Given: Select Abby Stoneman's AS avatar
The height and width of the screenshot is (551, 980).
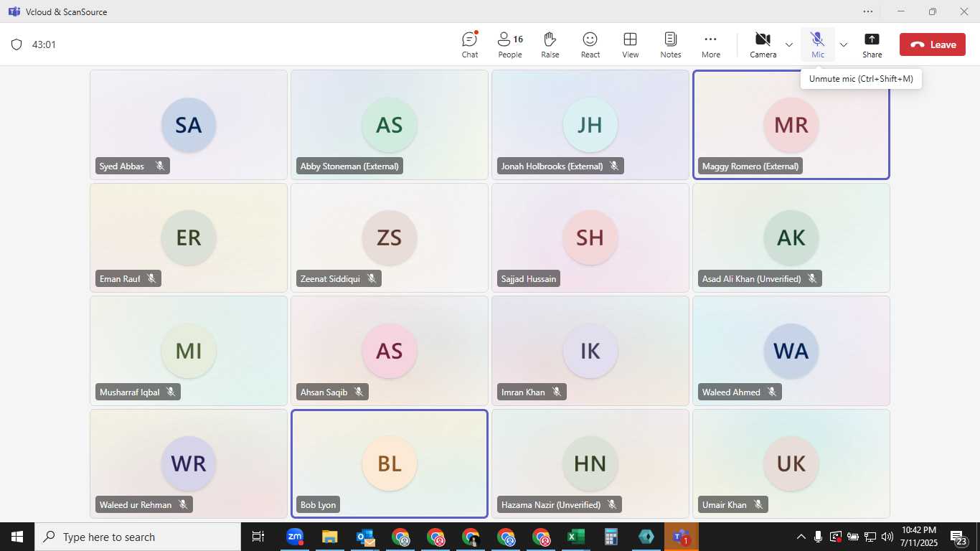Looking at the screenshot, I should [390, 125].
